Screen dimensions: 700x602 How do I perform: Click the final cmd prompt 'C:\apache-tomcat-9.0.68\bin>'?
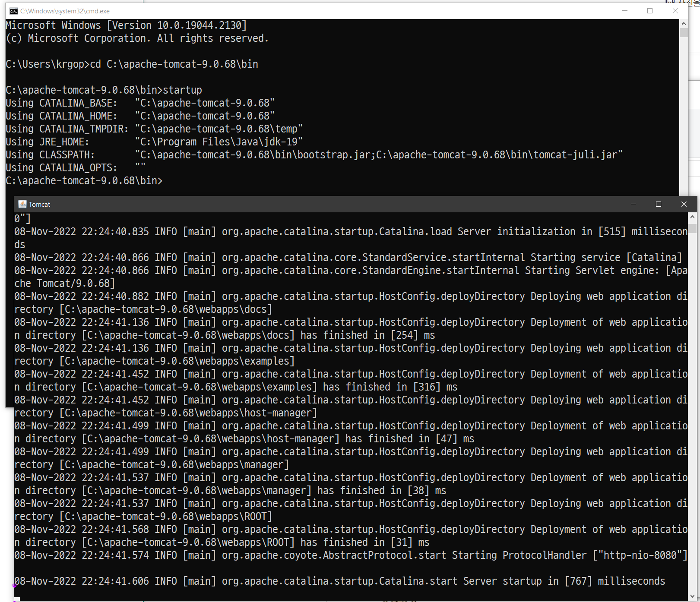(84, 181)
